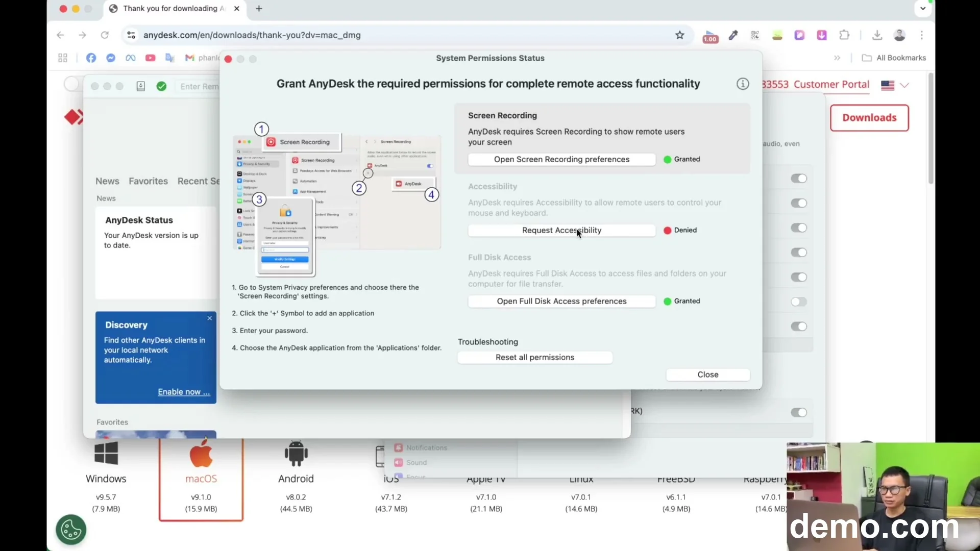Viewport: 980px width, 551px height.
Task: Choose the macOS Apple logo option
Action: (x=201, y=453)
